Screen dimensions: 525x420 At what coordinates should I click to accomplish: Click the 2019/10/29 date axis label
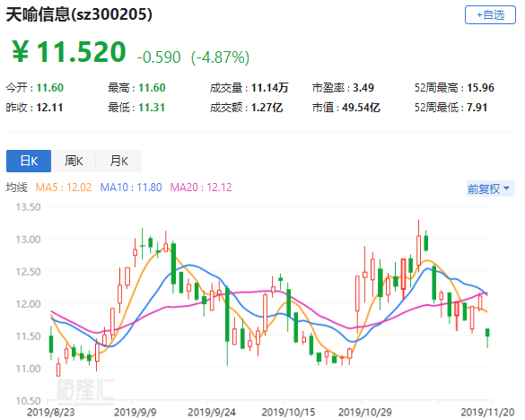tap(365, 412)
